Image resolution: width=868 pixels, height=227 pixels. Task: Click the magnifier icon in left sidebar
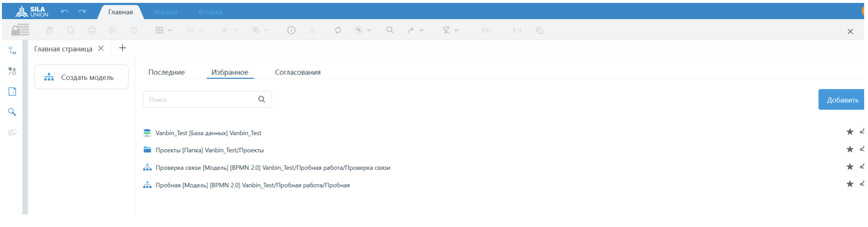point(12,112)
